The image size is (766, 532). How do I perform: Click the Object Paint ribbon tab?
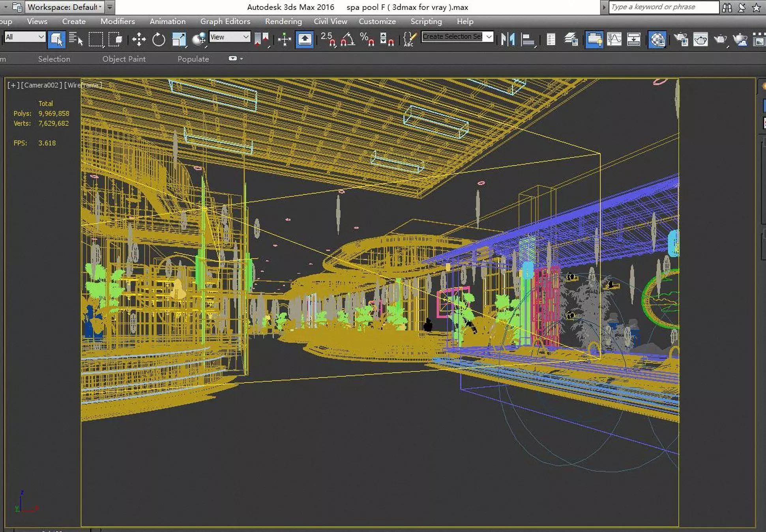click(x=124, y=59)
